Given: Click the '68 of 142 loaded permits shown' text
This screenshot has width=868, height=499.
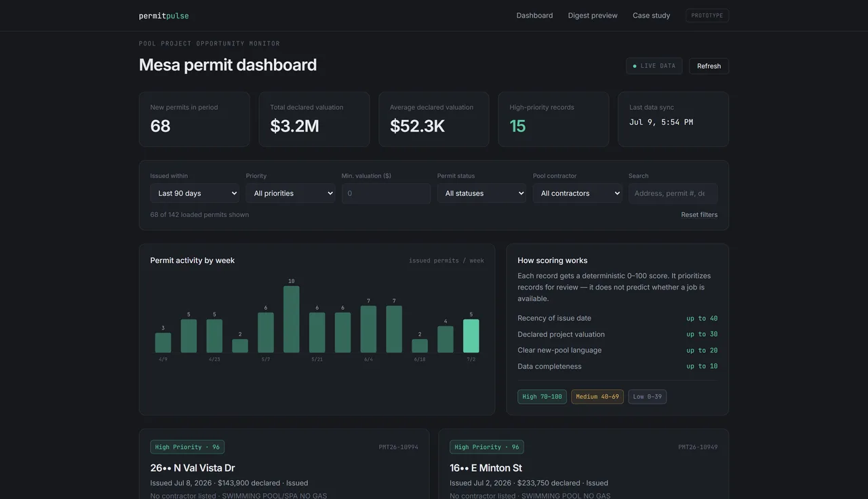Looking at the screenshot, I should coord(199,215).
